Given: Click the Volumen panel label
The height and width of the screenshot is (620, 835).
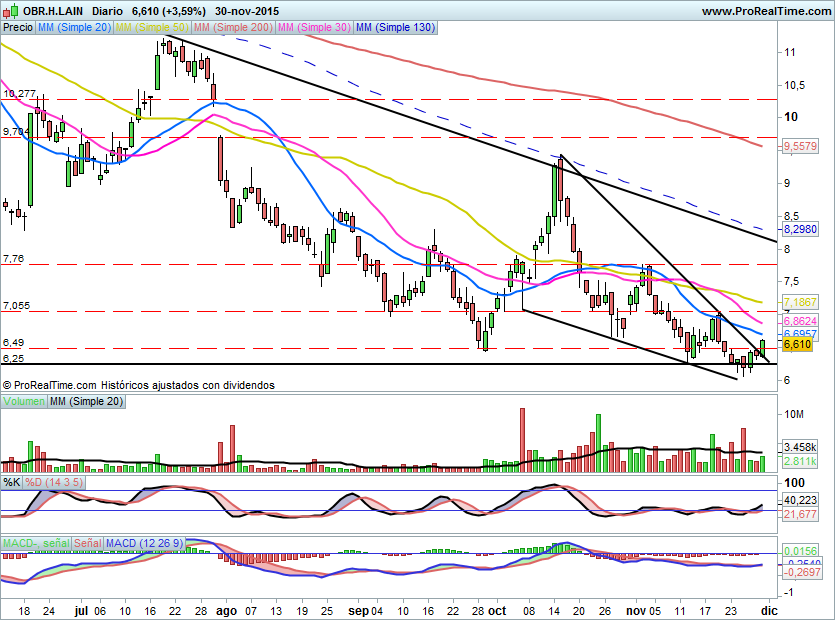Looking at the screenshot, I should pyautogui.click(x=24, y=401).
